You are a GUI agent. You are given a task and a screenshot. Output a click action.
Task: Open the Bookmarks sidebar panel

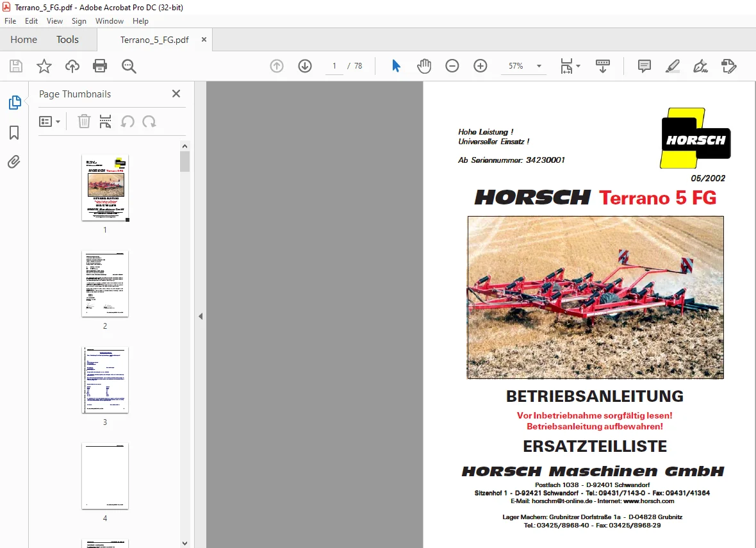point(14,133)
